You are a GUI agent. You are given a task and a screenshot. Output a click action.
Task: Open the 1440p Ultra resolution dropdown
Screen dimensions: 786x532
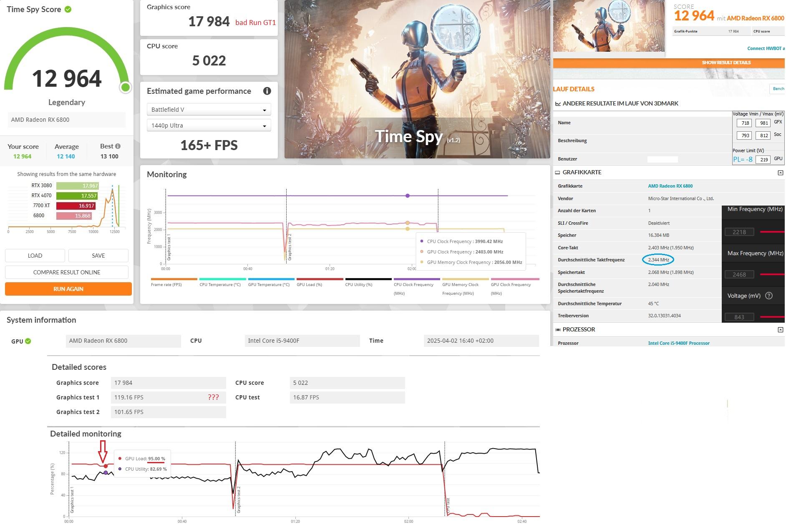pyautogui.click(x=209, y=125)
